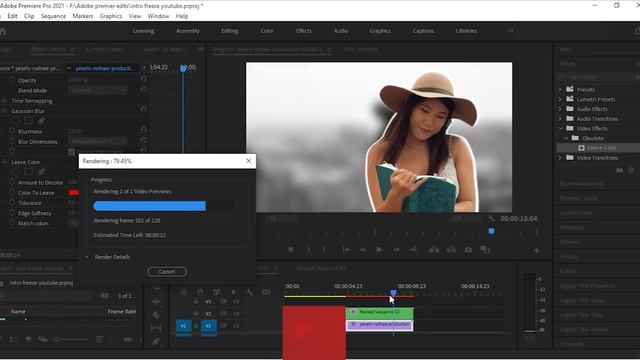Expand Audio Effects folder

click(560, 109)
